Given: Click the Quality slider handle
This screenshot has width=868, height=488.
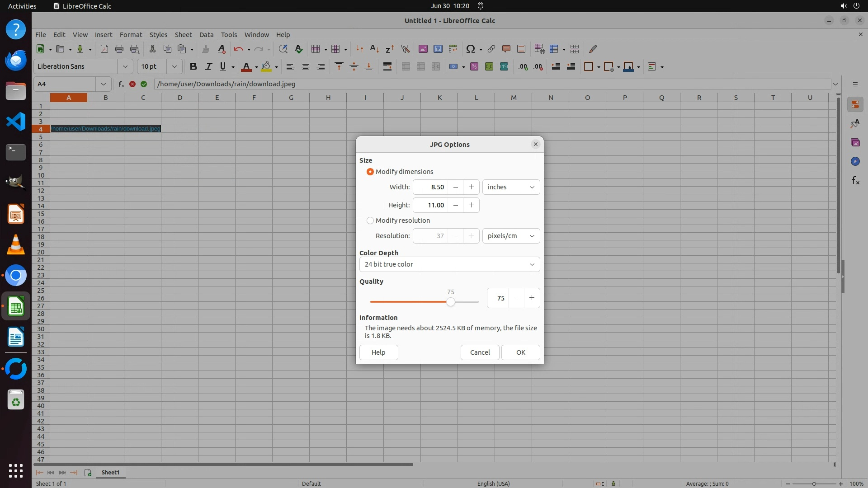Looking at the screenshot, I should click(450, 302).
